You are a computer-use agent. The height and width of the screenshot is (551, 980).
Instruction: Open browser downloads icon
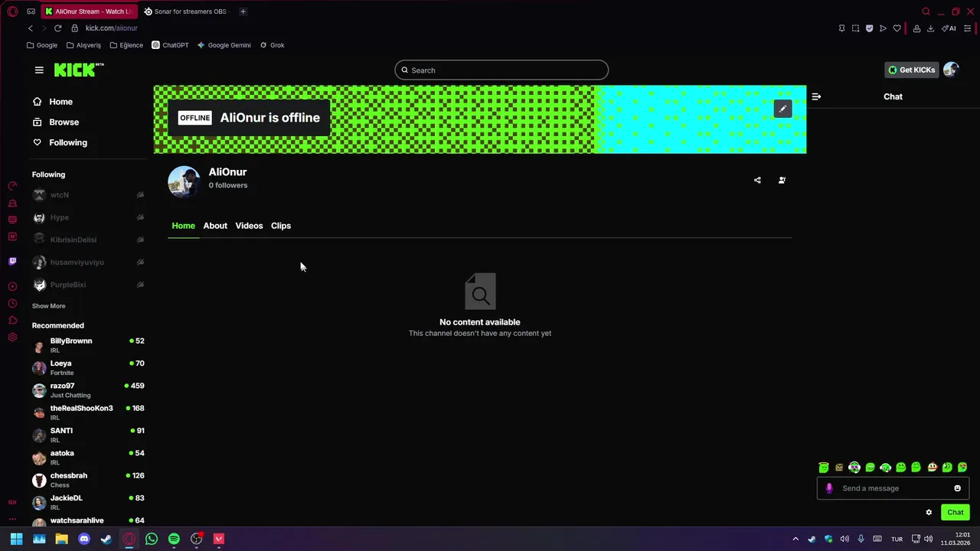tap(930, 28)
